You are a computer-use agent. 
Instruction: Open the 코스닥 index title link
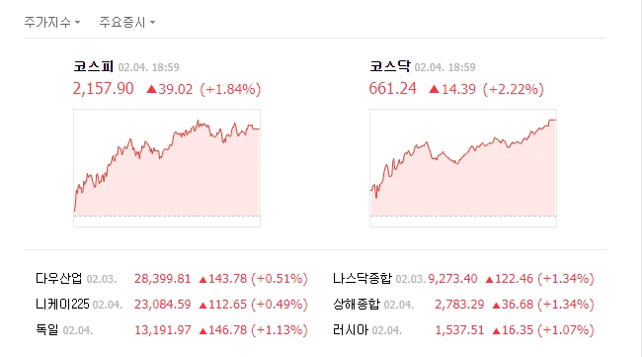point(390,66)
